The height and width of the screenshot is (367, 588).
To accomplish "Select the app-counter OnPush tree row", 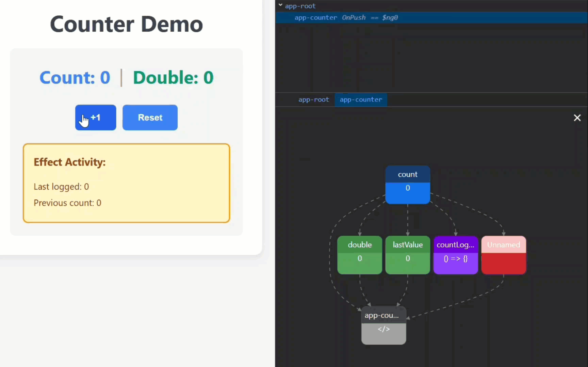I will tap(431, 17).
